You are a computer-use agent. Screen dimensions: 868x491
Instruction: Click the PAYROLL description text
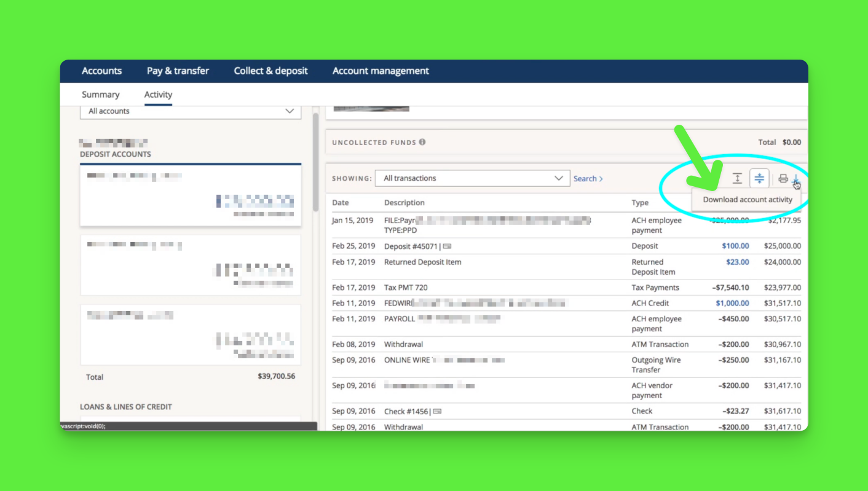pos(400,319)
